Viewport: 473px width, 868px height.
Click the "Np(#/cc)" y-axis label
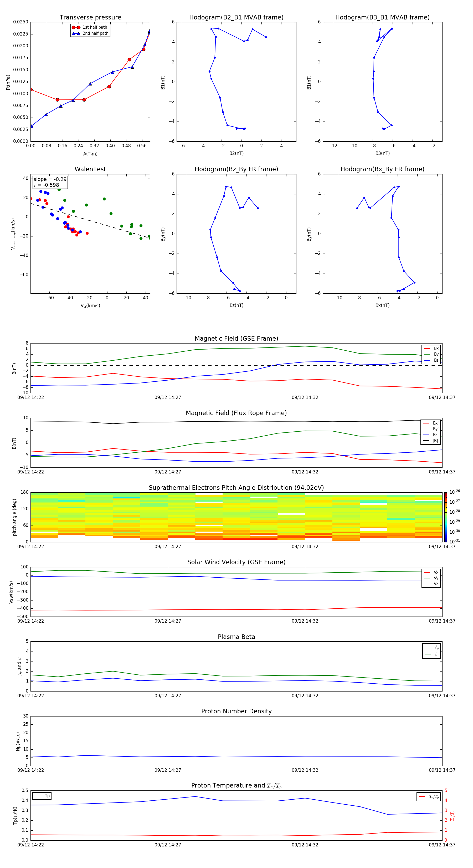click(18, 741)
